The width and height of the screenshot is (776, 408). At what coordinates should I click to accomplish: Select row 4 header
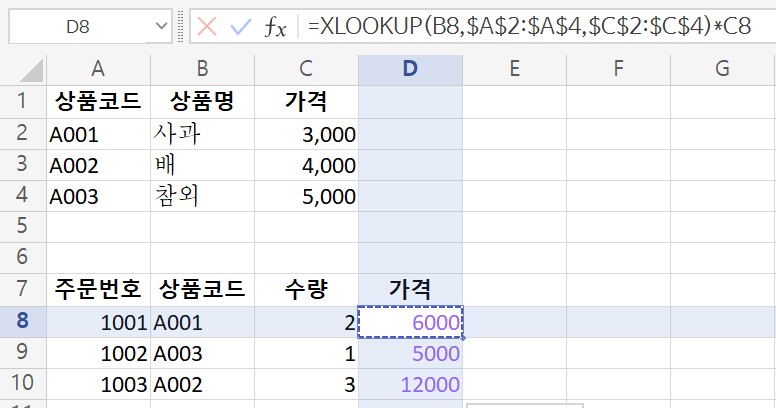[x=23, y=196]
